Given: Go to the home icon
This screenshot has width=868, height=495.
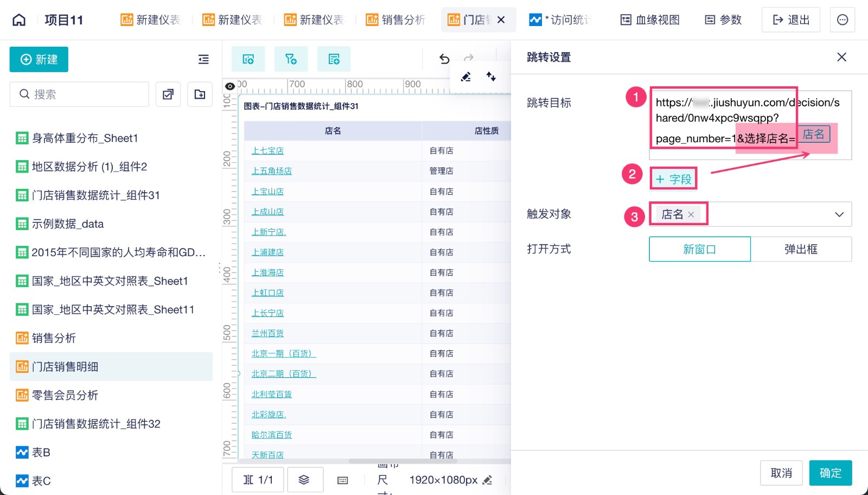Looking at the screenshot, I should (x=19, y=20).
